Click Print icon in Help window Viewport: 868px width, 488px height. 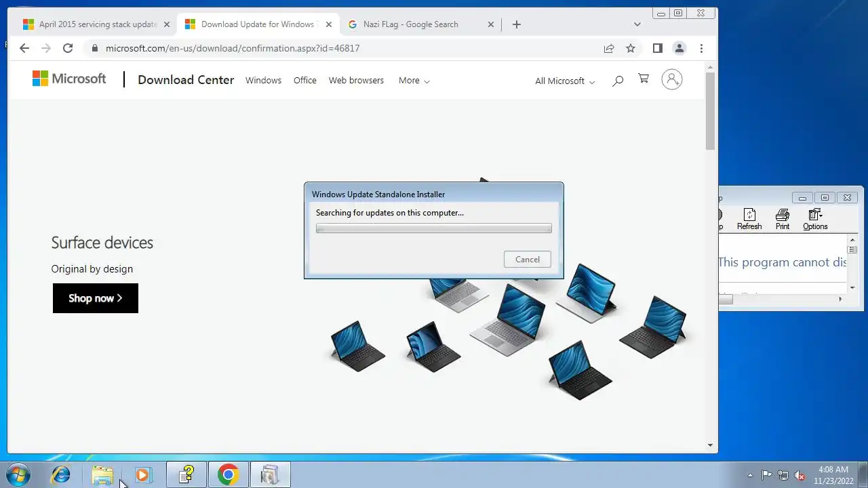(x=783, y=220)
